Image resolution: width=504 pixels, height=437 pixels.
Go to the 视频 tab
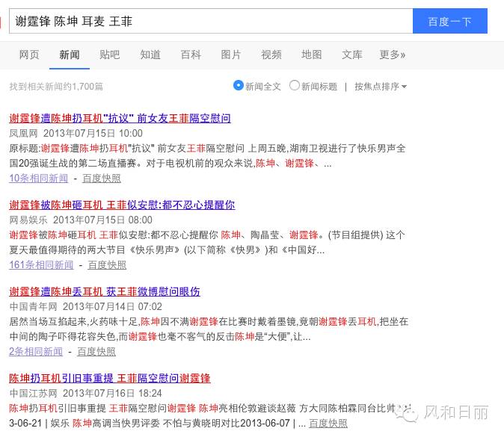pyautogui.click(x=271, y=55)
